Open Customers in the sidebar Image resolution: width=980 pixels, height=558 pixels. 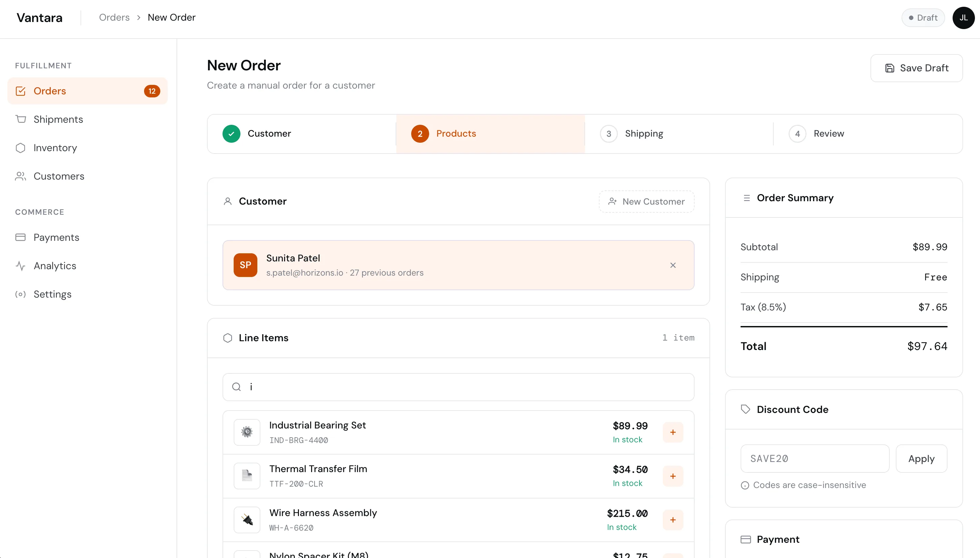click(x=87, y=176)
